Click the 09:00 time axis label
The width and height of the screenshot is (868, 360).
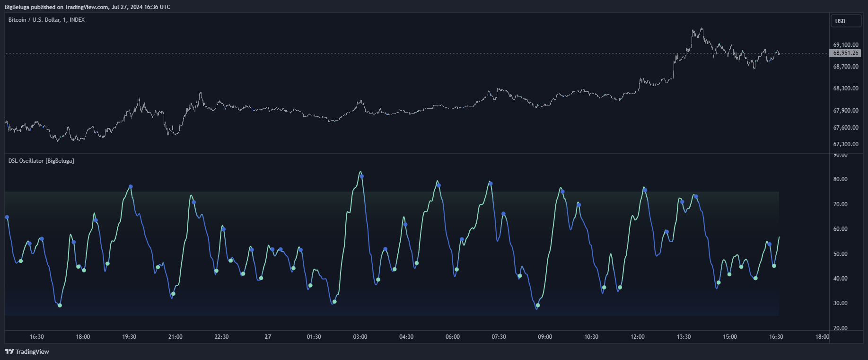coord(545,337)
